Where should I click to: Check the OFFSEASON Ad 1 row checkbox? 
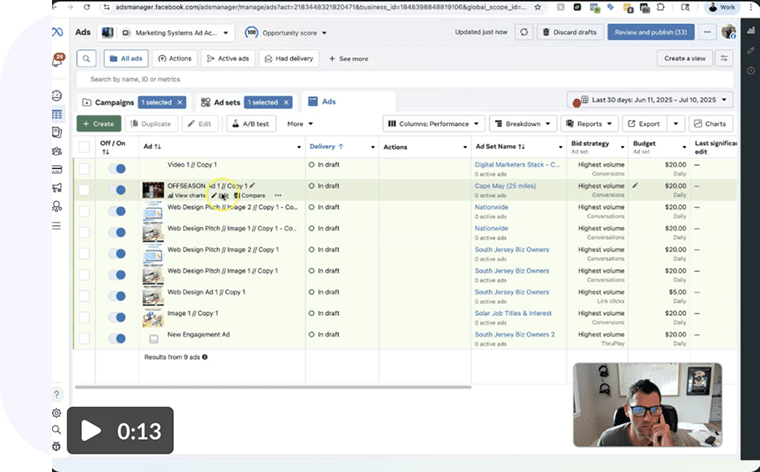point(85,189)
